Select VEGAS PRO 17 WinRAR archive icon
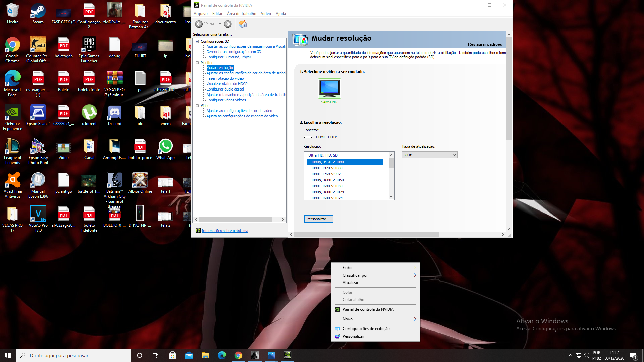Screen dimensions: 644x362 tap(114, 84)
